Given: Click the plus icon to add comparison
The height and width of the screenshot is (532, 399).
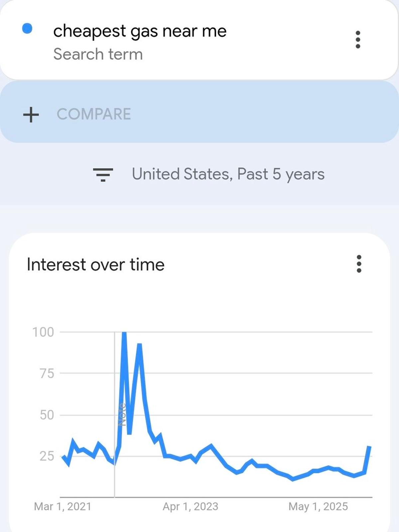Looking at the screenshot, I should [31, 115].
